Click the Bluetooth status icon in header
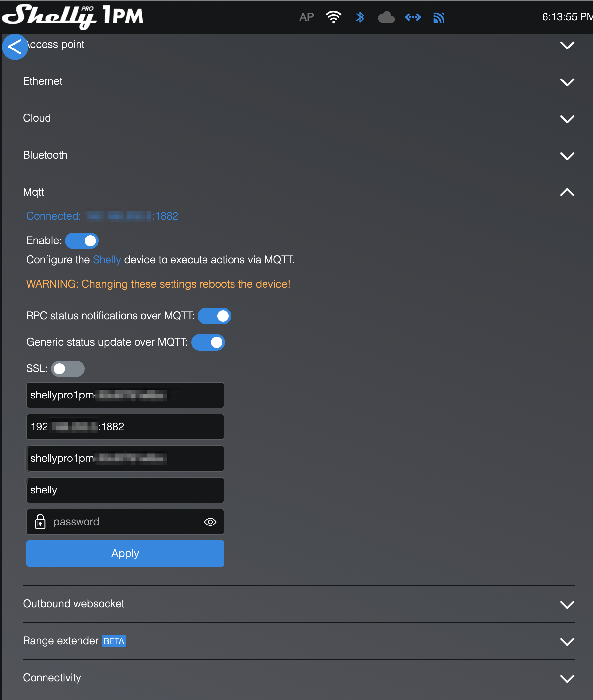Viewport: 593px width, 700px height. tap(360, 17)
